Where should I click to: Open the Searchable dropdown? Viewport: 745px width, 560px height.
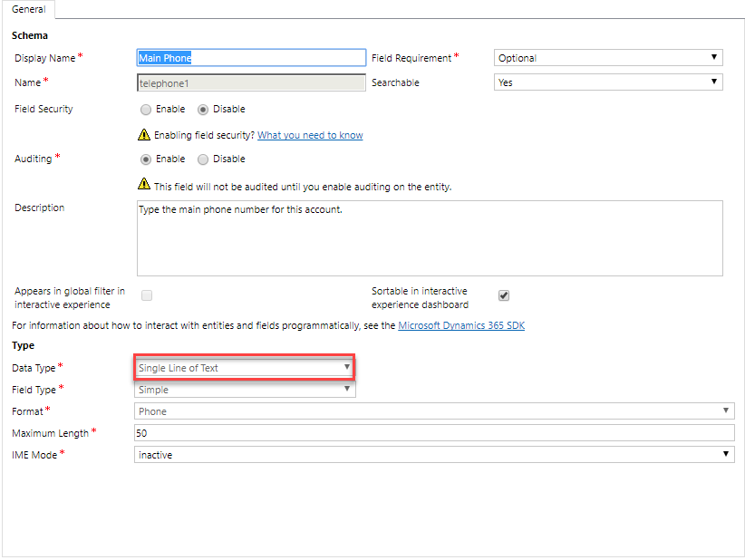coord(608,82)
